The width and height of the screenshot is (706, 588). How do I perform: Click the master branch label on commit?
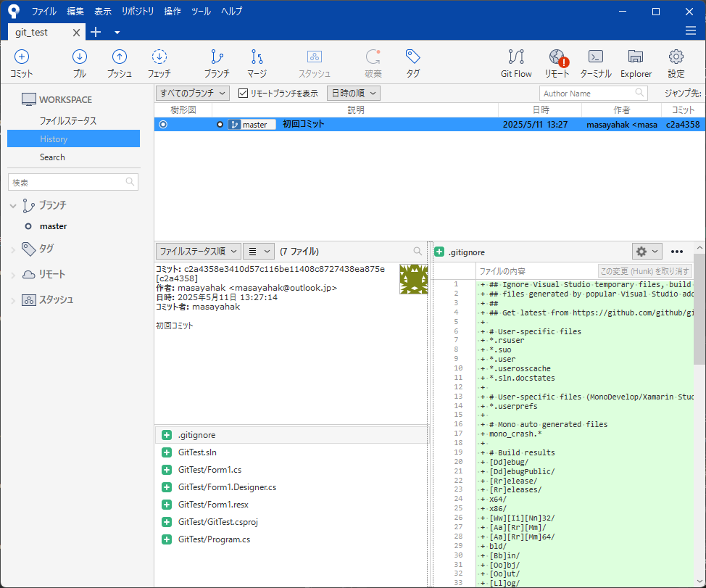[x=252, y=124]
